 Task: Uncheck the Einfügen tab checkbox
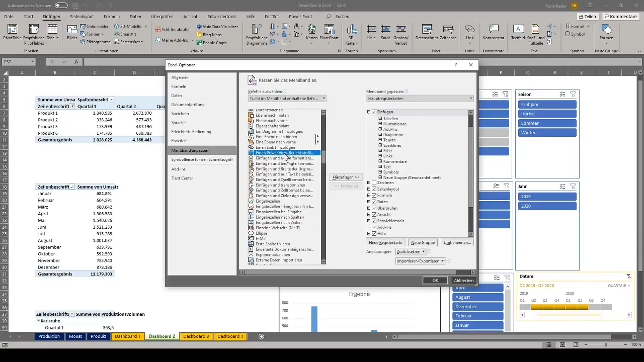pyautogui.click(x=374, y=112)
